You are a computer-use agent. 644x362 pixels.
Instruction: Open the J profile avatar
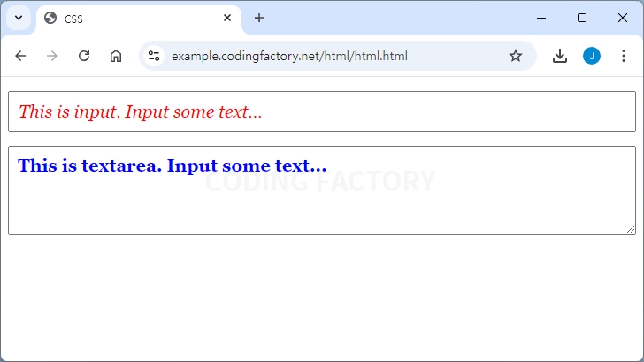591,56
